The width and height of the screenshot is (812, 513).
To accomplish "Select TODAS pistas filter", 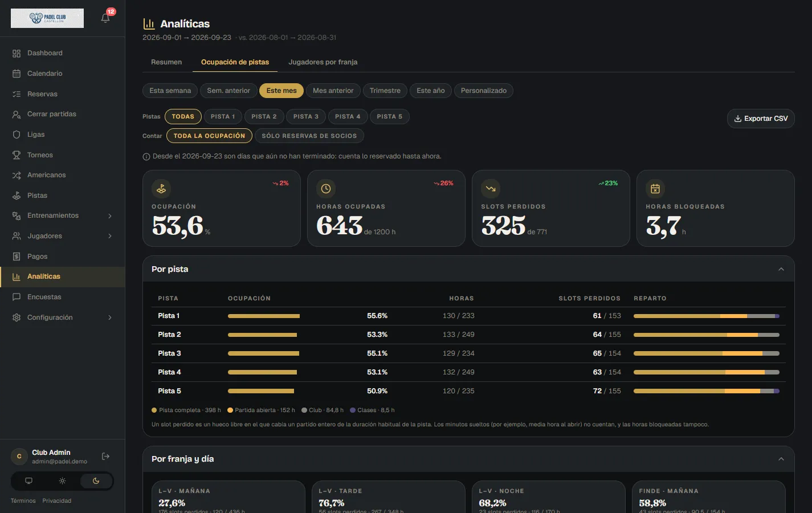I will tap(183, 116).
